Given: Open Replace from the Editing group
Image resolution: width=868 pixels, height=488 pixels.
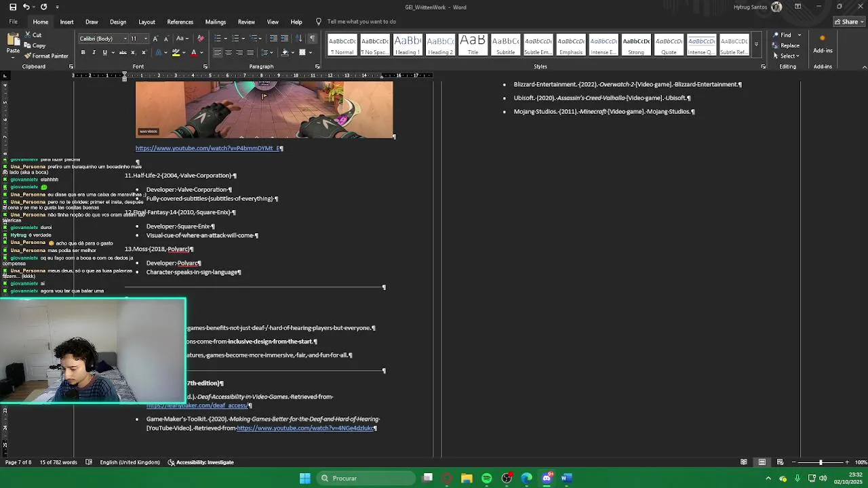Looking at the screenshot, I should coord(786,45).
